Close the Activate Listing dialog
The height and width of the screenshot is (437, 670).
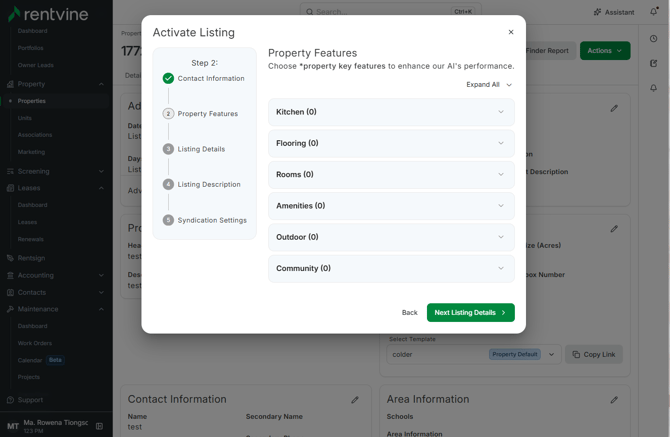pyautogui.click(x=511, y=32)
